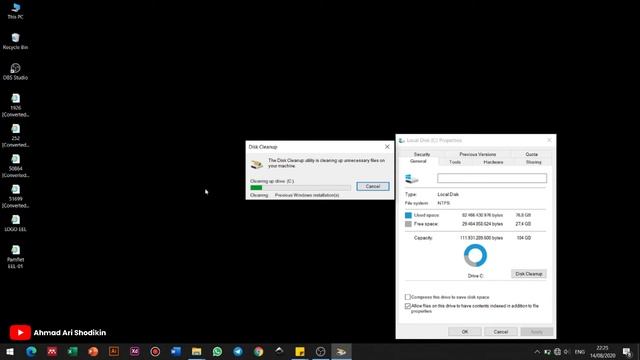Open Microsoft Word from the taskbar
Screen dimensions: 640x360
coord(176,351)
